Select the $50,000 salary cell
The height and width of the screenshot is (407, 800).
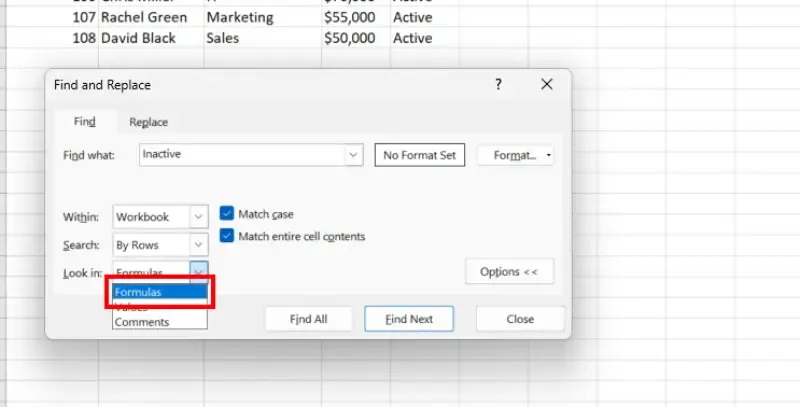click(x=356, y=38)
